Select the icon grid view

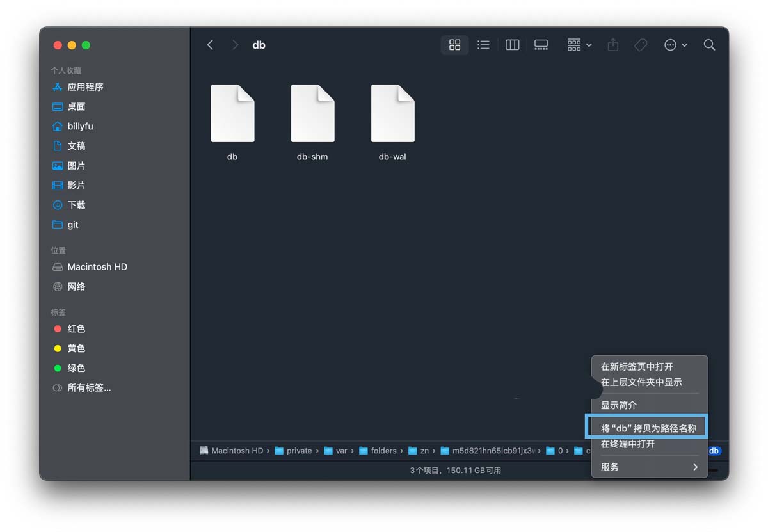point(454,45)
